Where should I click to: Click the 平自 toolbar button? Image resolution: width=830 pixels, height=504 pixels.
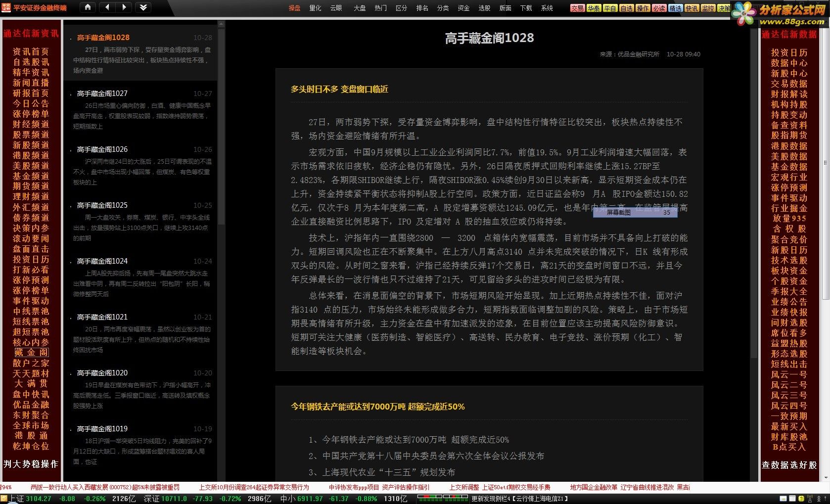point(610,8)
